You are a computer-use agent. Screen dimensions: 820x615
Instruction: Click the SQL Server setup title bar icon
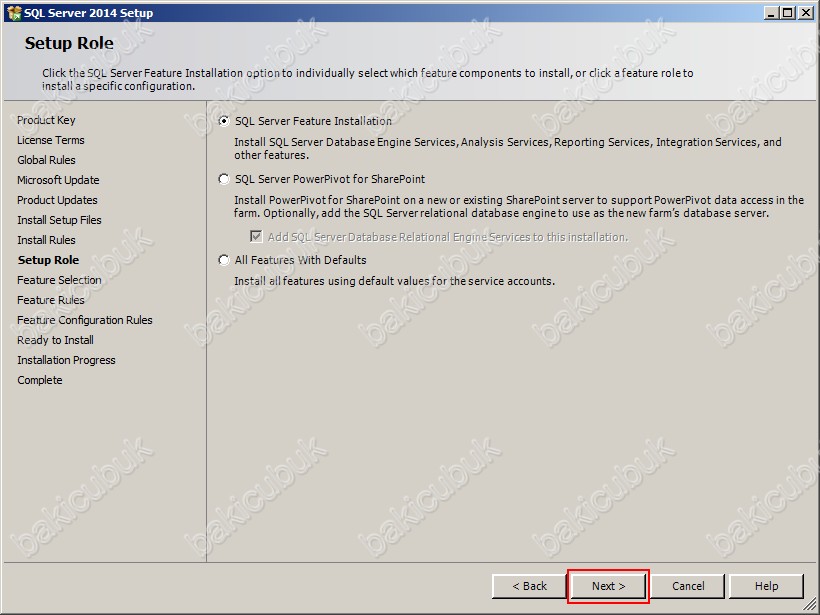click(x=14, y=13)
